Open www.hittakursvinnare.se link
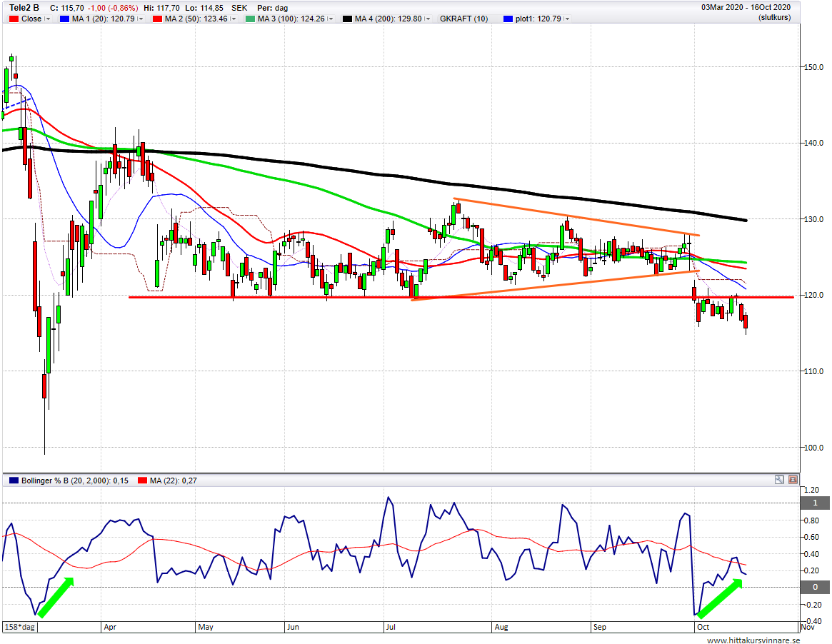This screenshot has width=832, height=644. pyautogui.click(x=753, y=640)
